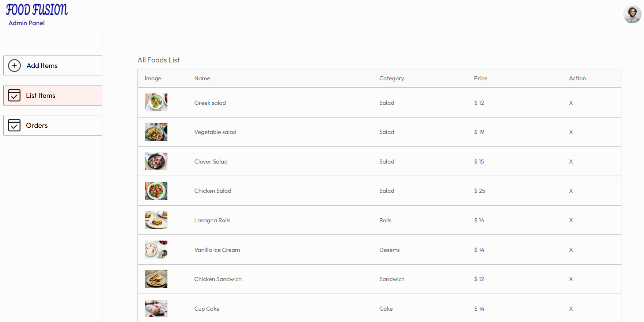Delete the Vegetable salad item

tap(571, 132)
